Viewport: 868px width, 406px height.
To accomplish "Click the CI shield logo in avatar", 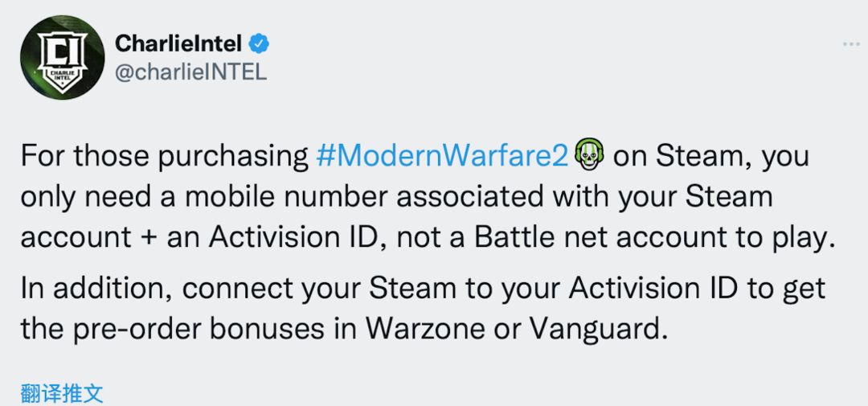I will tap(62, 62).
